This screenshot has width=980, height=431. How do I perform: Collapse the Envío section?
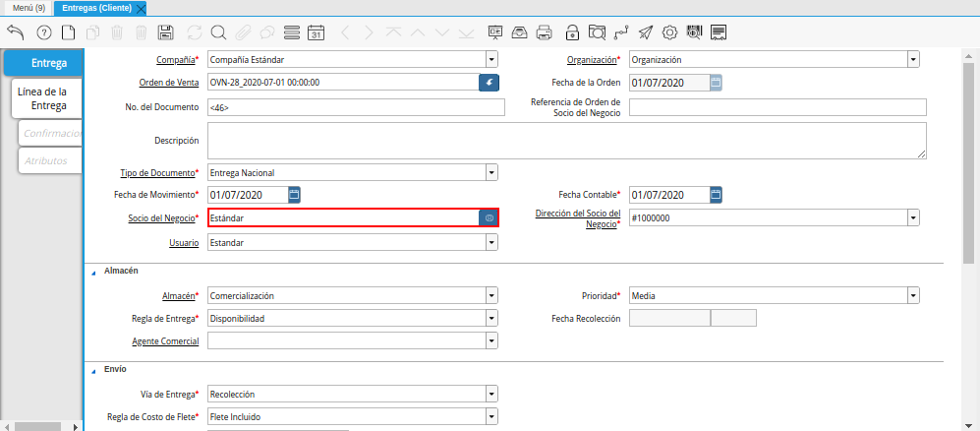pos(94,370)
